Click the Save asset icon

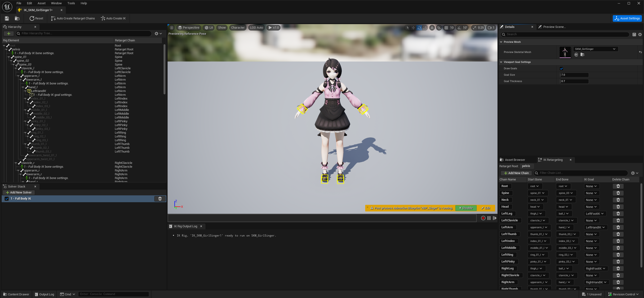[x=7, y=18]
